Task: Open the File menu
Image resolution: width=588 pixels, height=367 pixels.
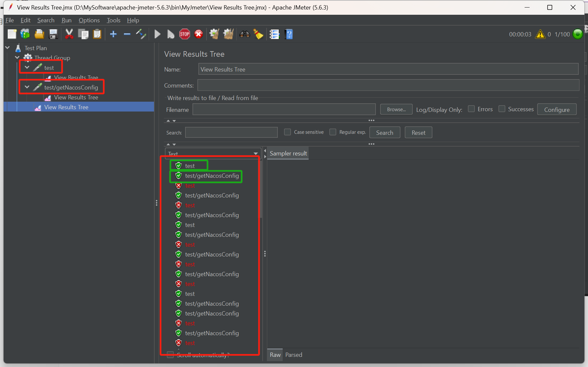Action: coord(10,20)
